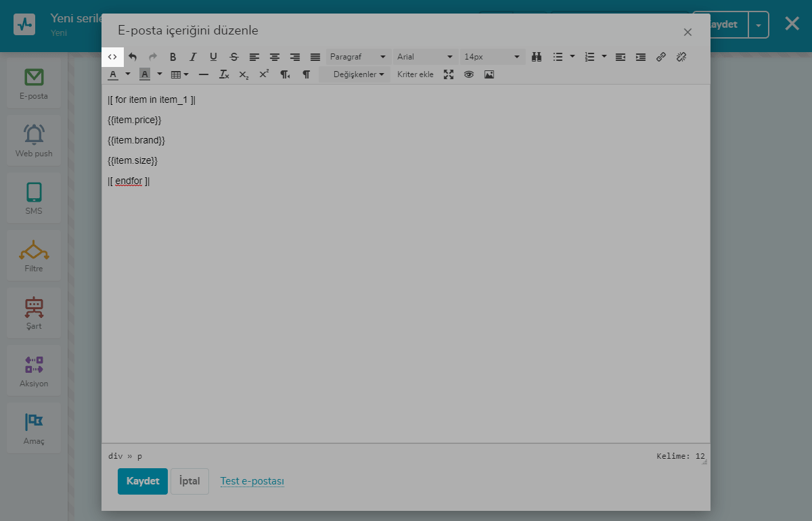Align text left
The height and width of the screenshot is (521, 812).
point(254,57)
